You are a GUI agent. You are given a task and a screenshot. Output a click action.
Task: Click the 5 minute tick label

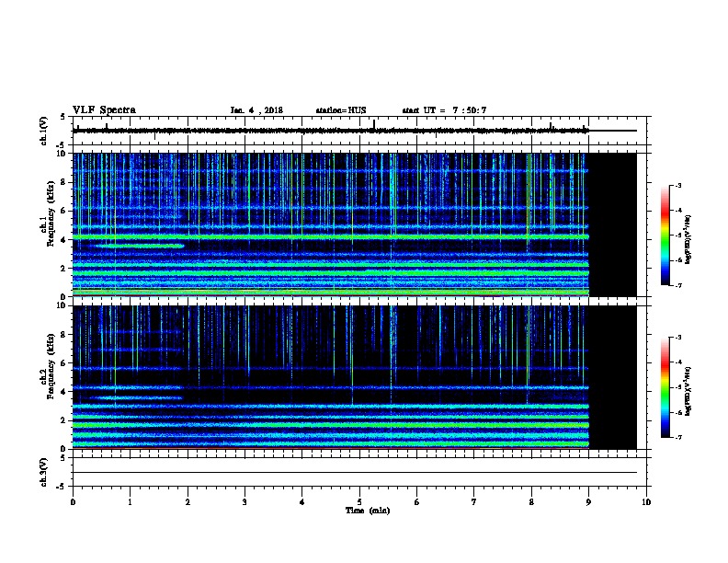[x=359, y=501]
